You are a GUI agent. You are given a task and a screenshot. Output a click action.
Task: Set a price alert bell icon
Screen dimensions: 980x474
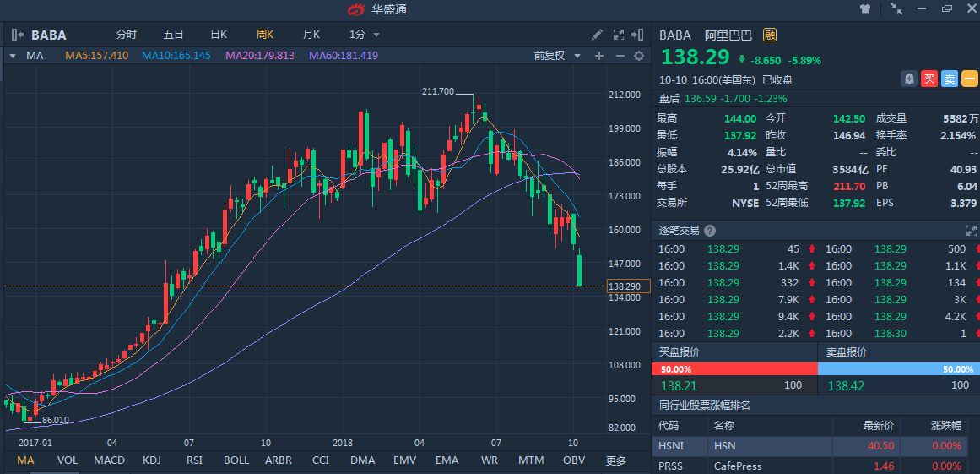point(909,79)
